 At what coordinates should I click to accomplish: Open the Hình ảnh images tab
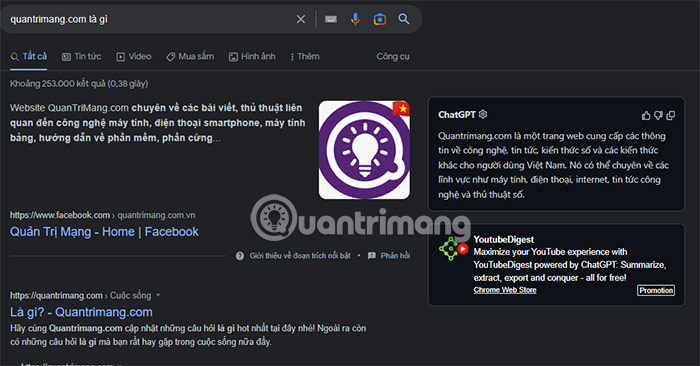tap(252, 56)
